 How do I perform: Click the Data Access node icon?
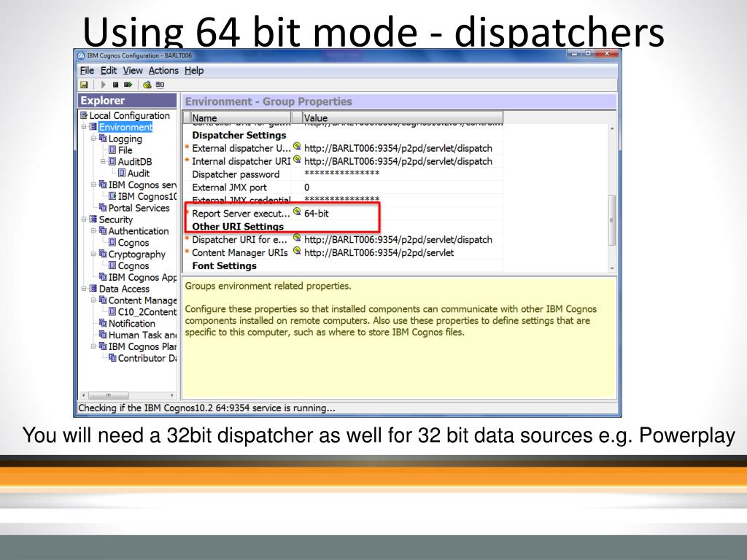click(93, 289)
